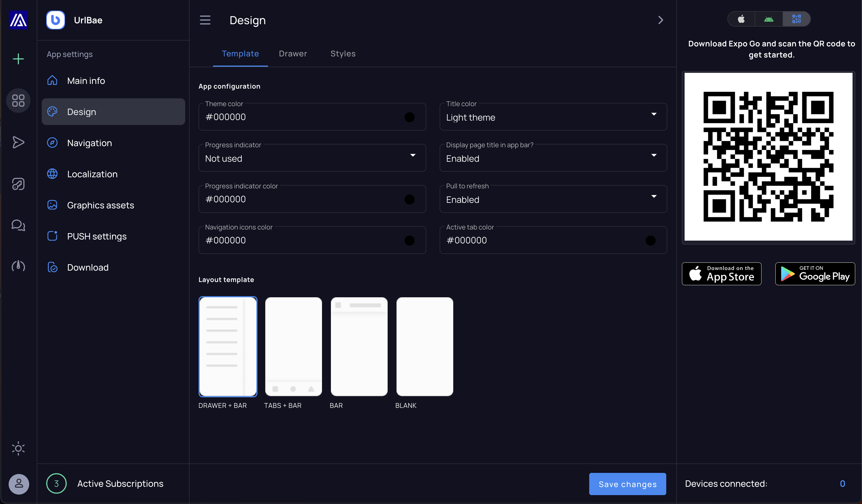
Task: Open the Progress indicator color swatch
Action: (409, 199)
